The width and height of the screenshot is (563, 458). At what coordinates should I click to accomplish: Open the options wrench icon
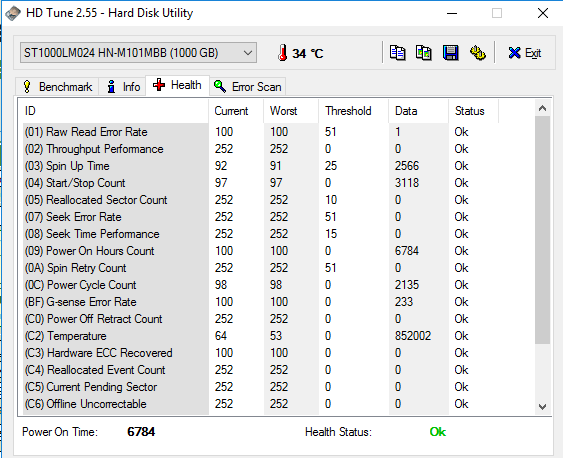(x=478, y=53)
